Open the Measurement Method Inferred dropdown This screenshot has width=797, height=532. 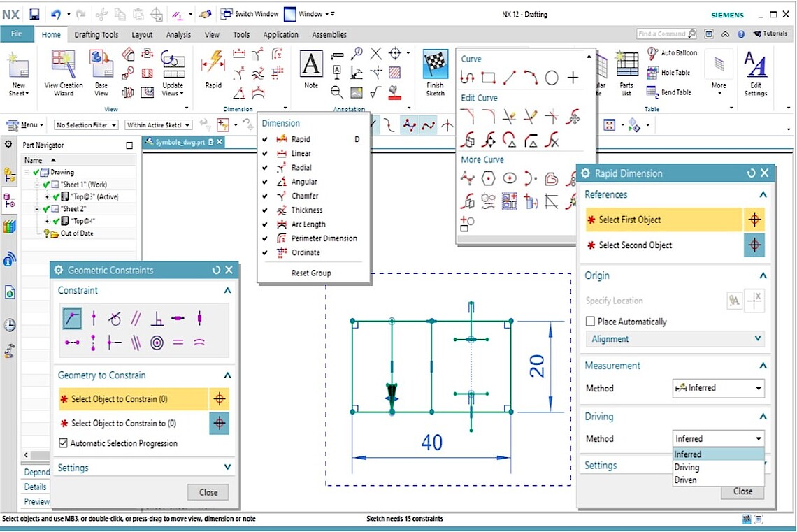tap(718, 388)
